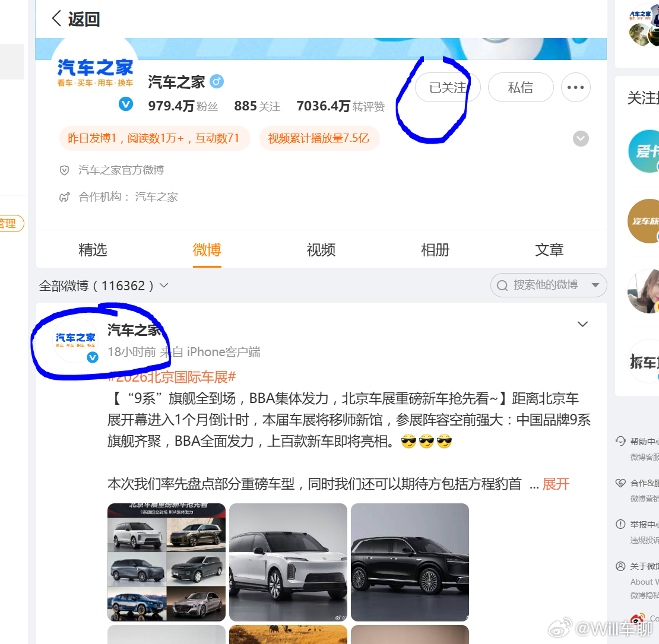Screen dimensions: 659x644
Task: Open the black SUV post image
Action: click(410, 562)
